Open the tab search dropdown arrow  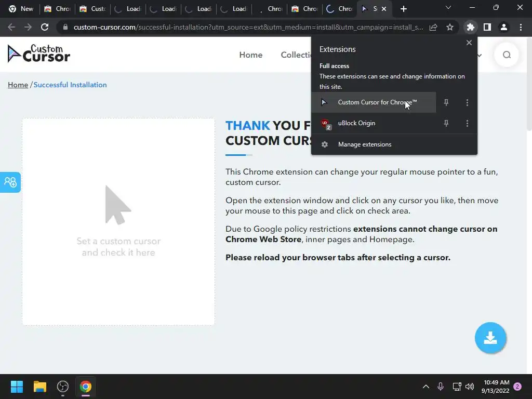click(x=448, y=7)
